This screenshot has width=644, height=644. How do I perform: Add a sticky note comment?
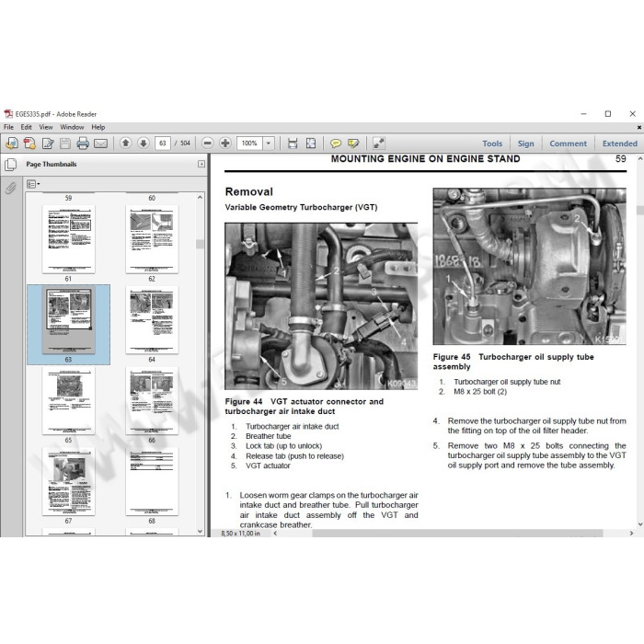(336, 144)
